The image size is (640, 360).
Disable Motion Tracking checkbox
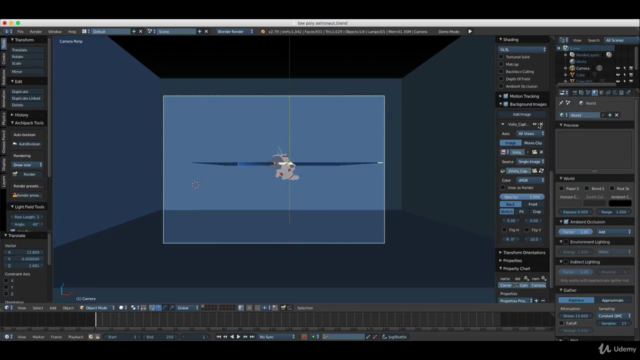coord(506,96)
